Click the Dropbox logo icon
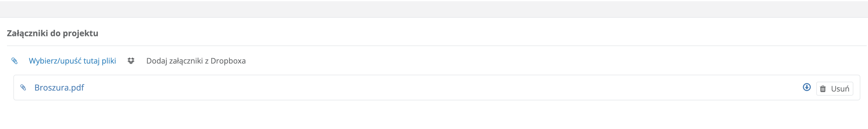 [x=131, y=61]
